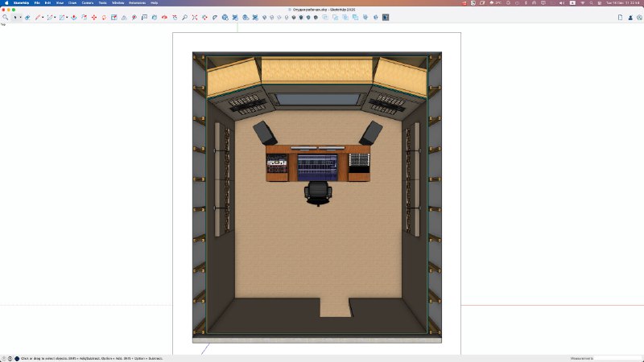Open the search magnifier at toolbar start
This screenshot has height=362, width=644.
click(6, 18)
